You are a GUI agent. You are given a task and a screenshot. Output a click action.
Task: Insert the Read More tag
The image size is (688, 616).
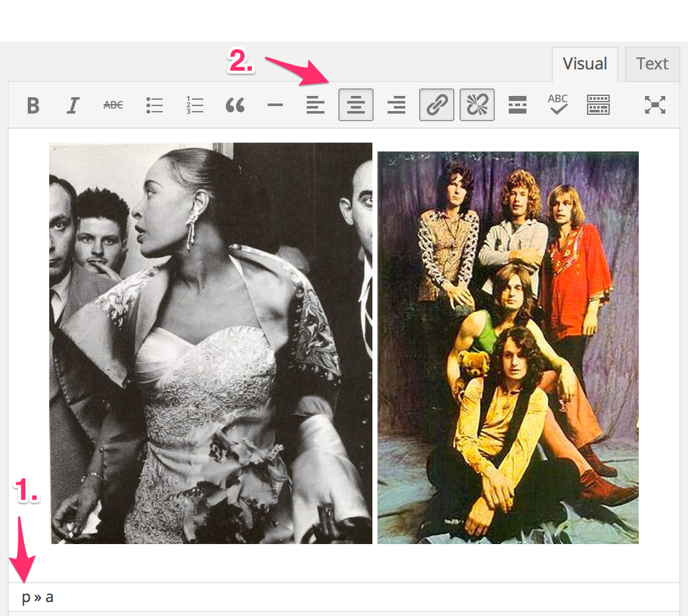(518, 105)
